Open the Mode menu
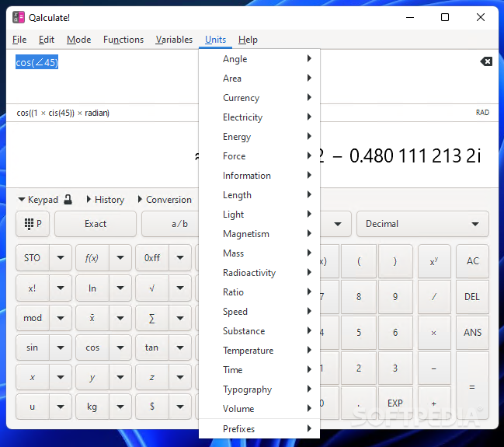 coord(78,40)
